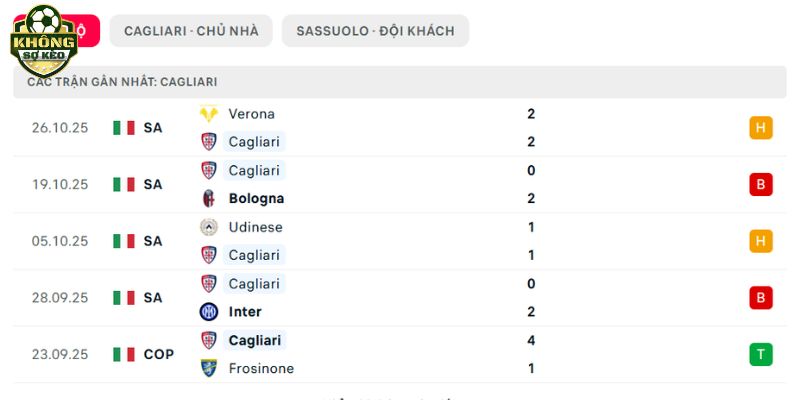Open the Inter team link
Screen dimensions: 800x400
245,312
